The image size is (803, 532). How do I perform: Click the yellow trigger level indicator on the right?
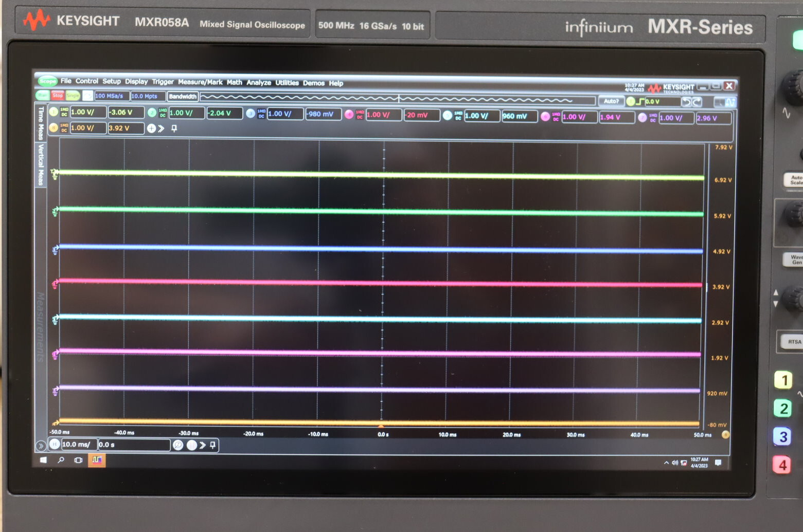tap(726, 435)
